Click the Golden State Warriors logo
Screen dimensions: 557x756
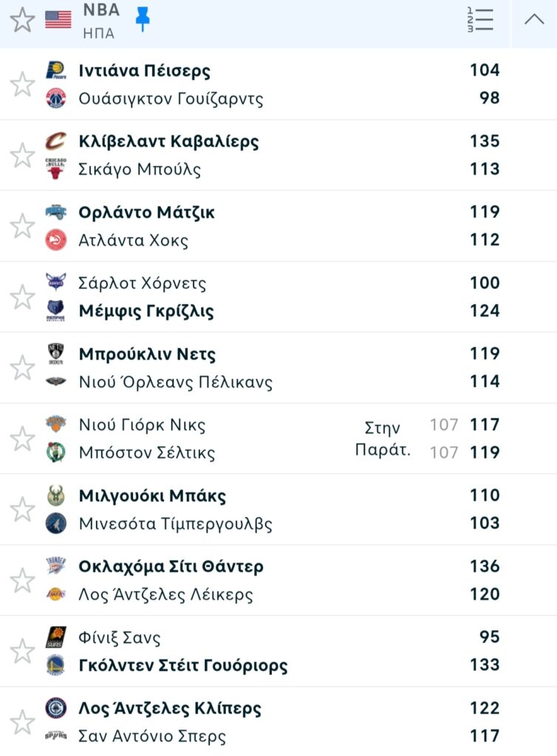(55, 665)
